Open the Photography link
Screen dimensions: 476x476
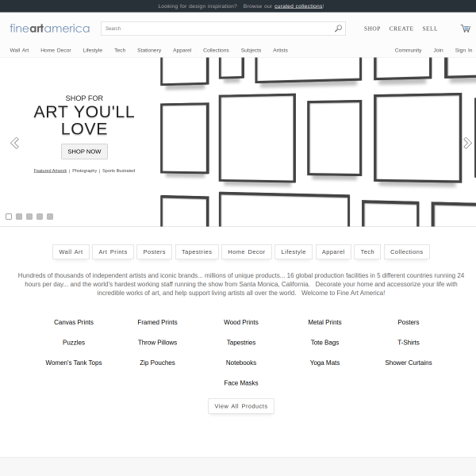84,171
